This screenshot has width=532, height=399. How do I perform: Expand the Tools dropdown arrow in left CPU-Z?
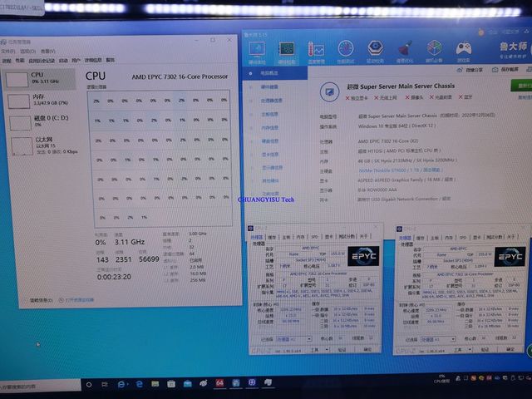327,349
